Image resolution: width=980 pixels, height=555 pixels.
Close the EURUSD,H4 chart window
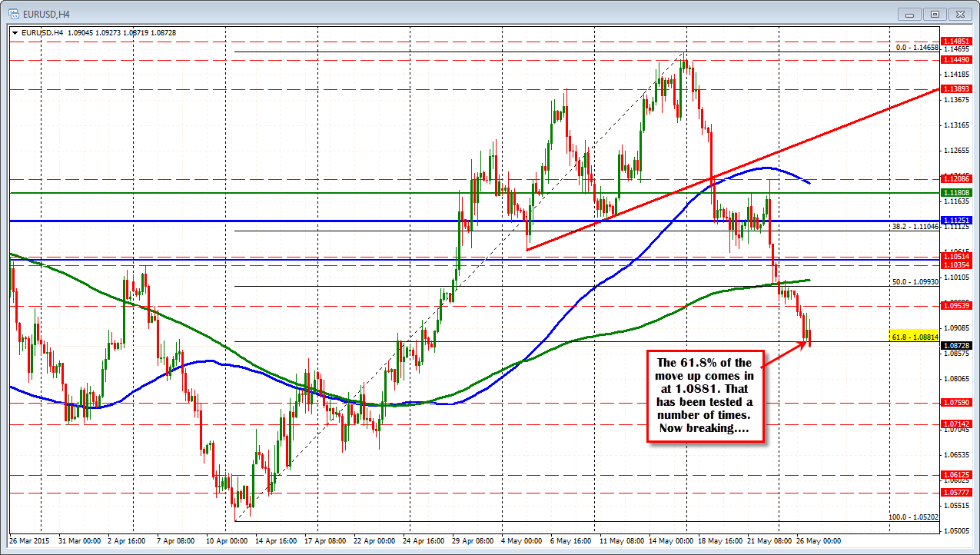pyautogui.click(x=959, y=13)
